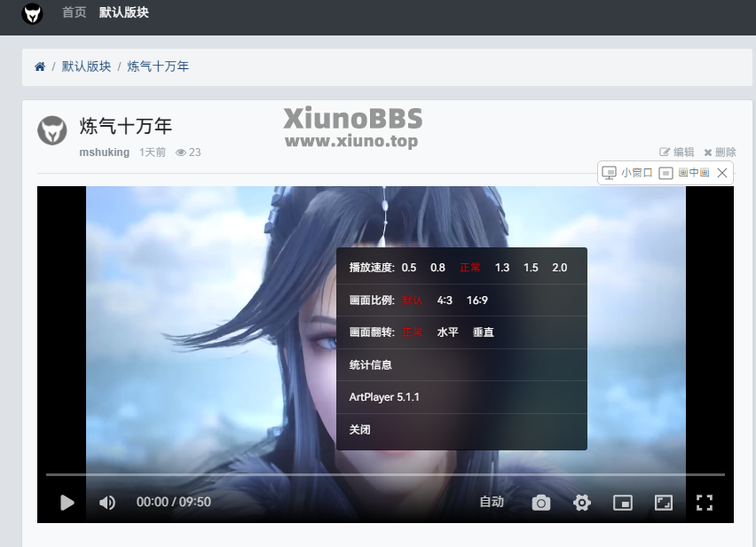Click the view count eye icon

pos(181,152)
